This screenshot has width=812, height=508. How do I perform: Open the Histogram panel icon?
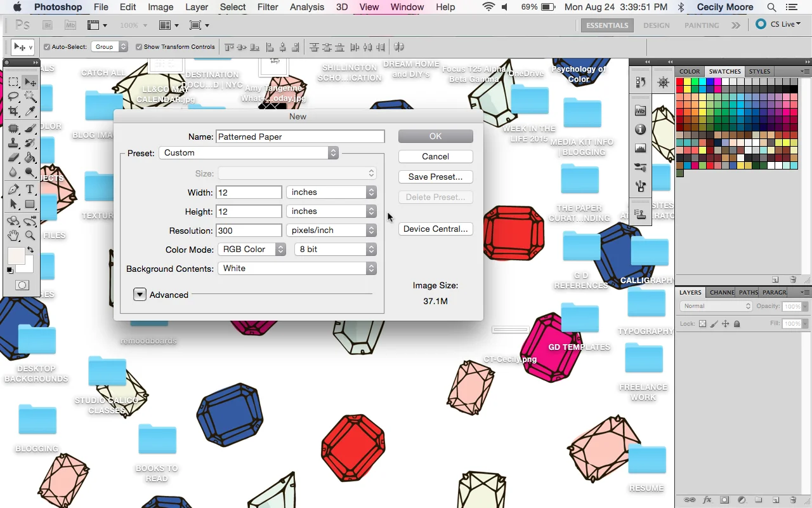640,149
